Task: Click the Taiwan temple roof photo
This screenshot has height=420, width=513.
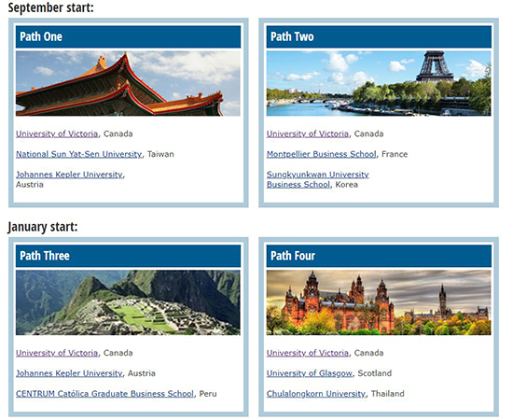Action: click(x=128, y=83)
